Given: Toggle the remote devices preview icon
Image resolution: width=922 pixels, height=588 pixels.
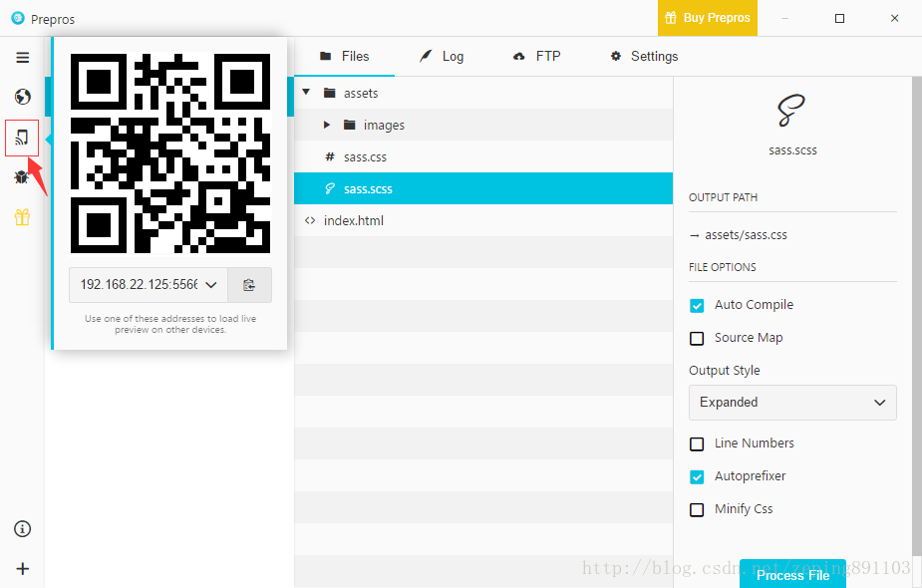Looking at the screenshot, I should tap(22, 139).
